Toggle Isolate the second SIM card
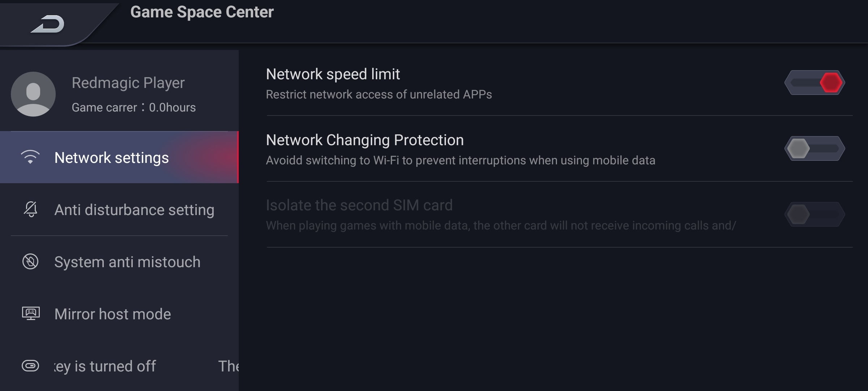Viewport: 868px width, 391px height. [x=814, y=214]
